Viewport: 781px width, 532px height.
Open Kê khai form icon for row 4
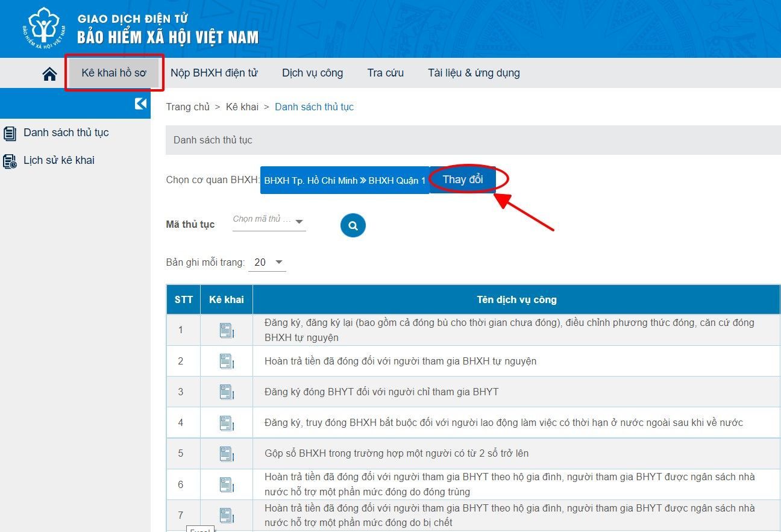point(226,423)
